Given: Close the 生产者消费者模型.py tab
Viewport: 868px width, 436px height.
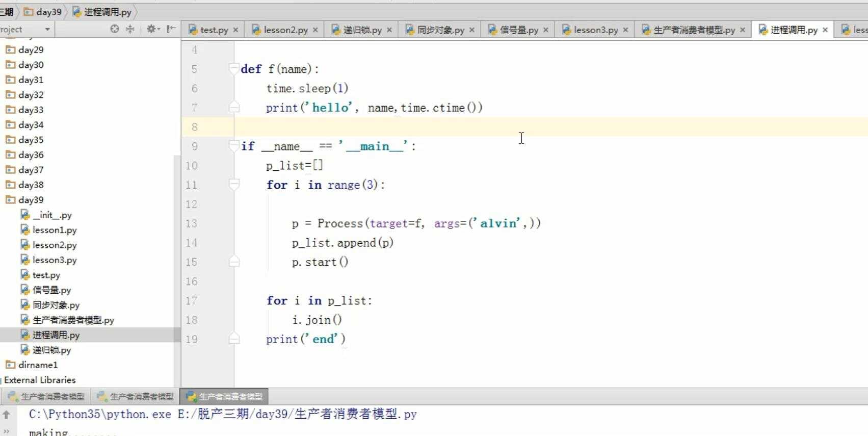Looking at the screenshot, I should (742, 30).
